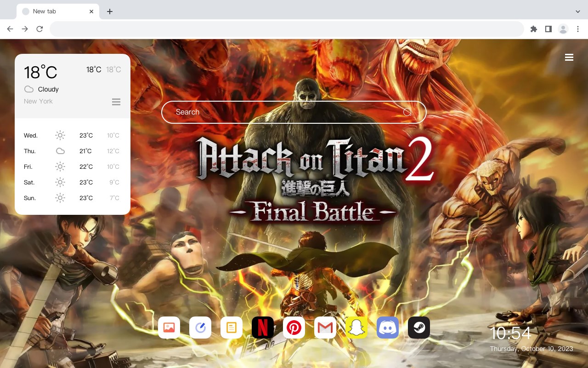Open the Chrome extensions puzzle icon
The width and height of the screenshot is (588, 368).
533,29
